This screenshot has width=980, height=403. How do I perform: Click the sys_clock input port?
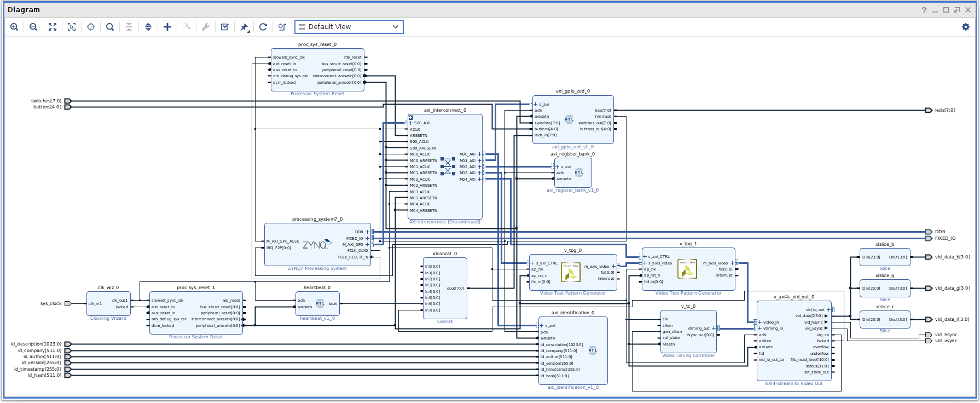coord(68,303)
